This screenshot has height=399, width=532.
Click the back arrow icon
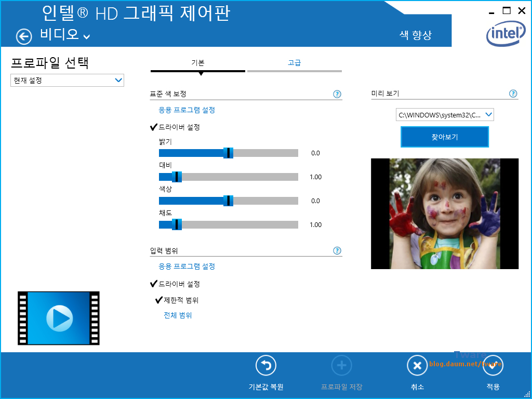(24, 37)
